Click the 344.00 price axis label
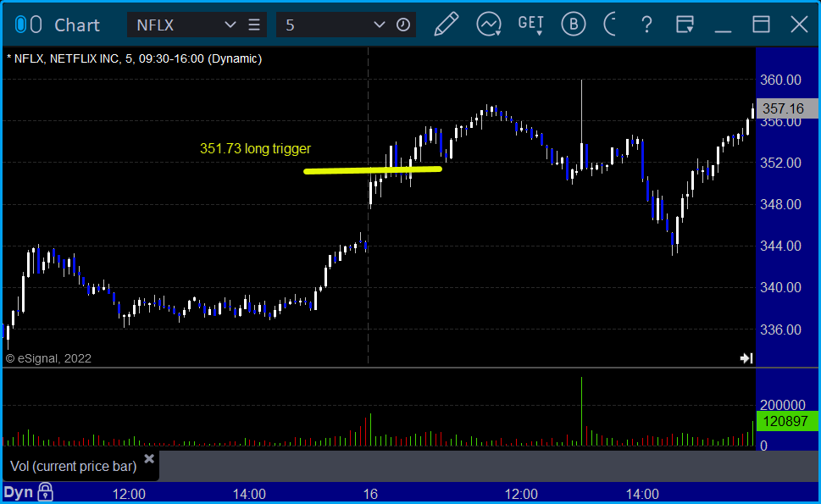The image size is (821, 504). coord(780,246)
